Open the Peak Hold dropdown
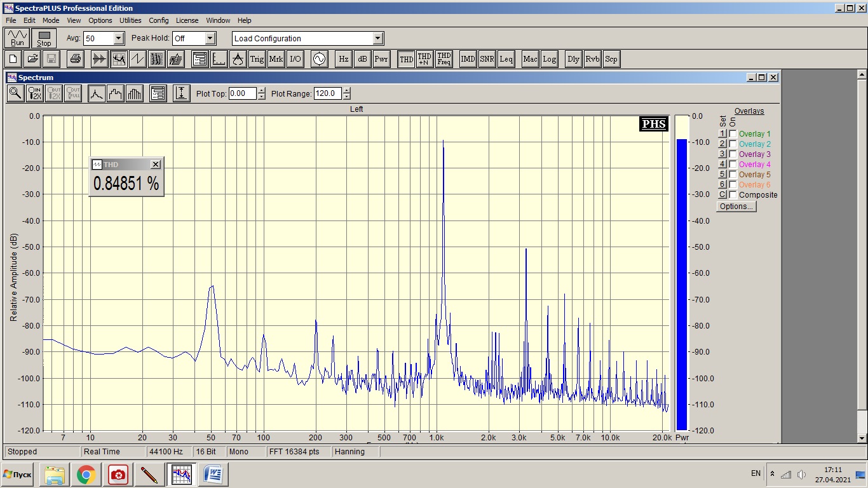 [210, 38]
